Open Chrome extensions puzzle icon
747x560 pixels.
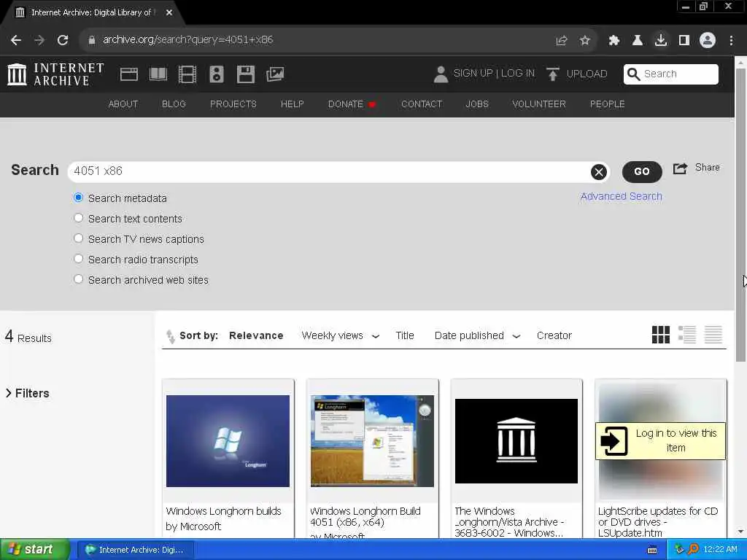pos(614,41)
